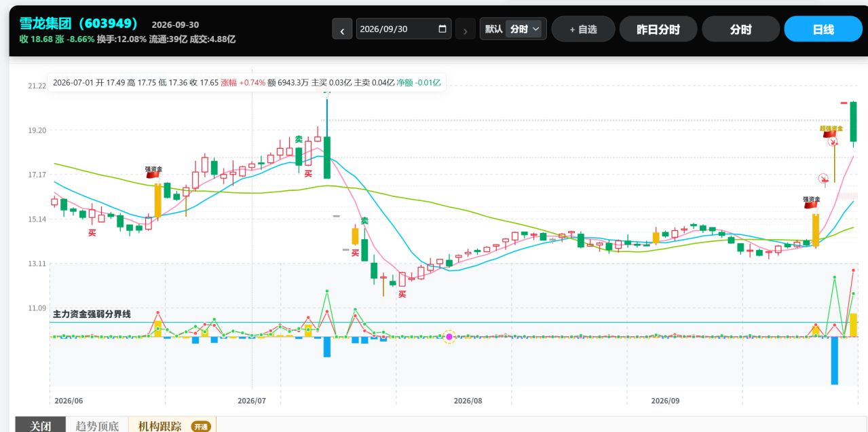Click the 21.22 price axis label
Viewport: 868px width, 432px height.
[37, 86]
